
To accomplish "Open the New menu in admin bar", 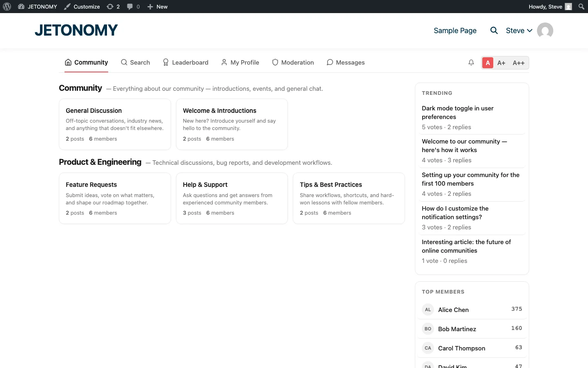I will coord(157,7).
